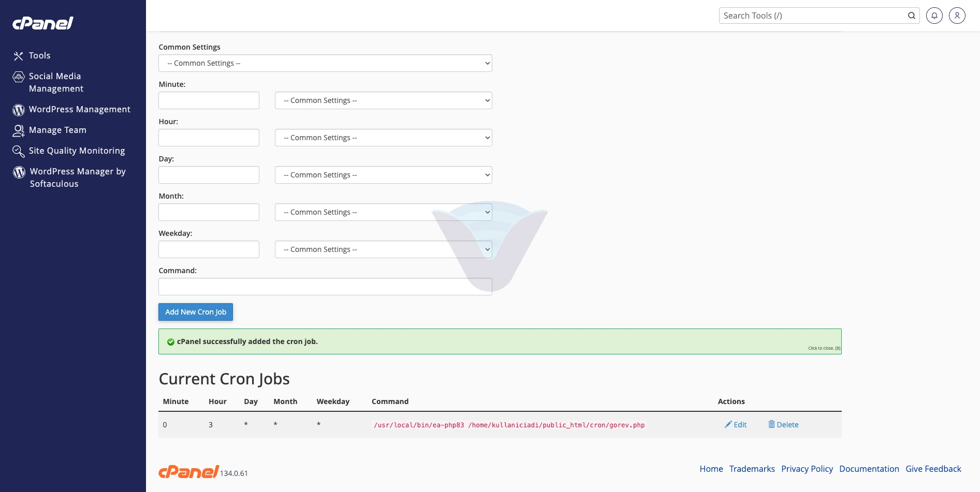The height and width of the screenshot is (492, 980).
Task: Focus the Weekday input field
Action: pos(209,249)
